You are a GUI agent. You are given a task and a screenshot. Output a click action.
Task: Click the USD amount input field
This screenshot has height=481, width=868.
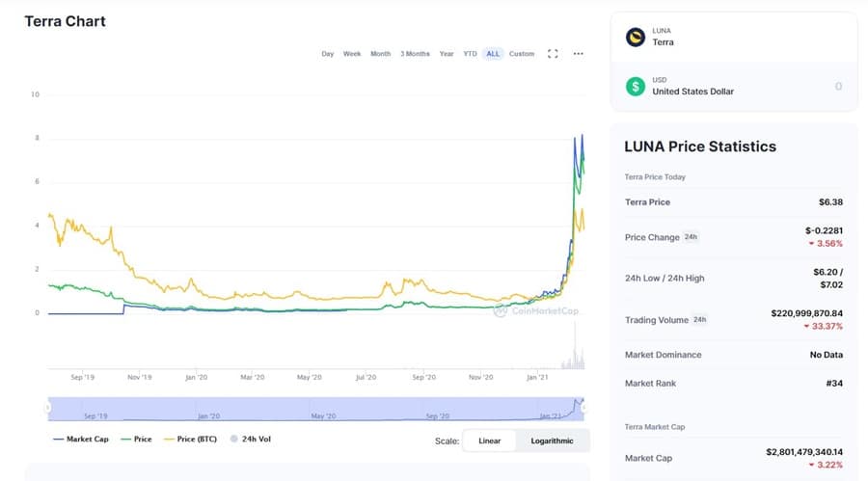[x=791, y=87]
